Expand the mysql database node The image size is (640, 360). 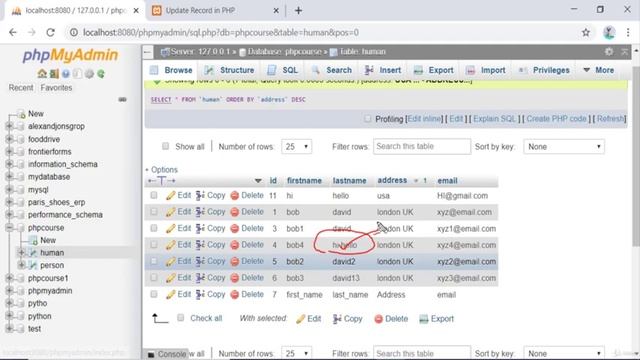coord(9,190)
